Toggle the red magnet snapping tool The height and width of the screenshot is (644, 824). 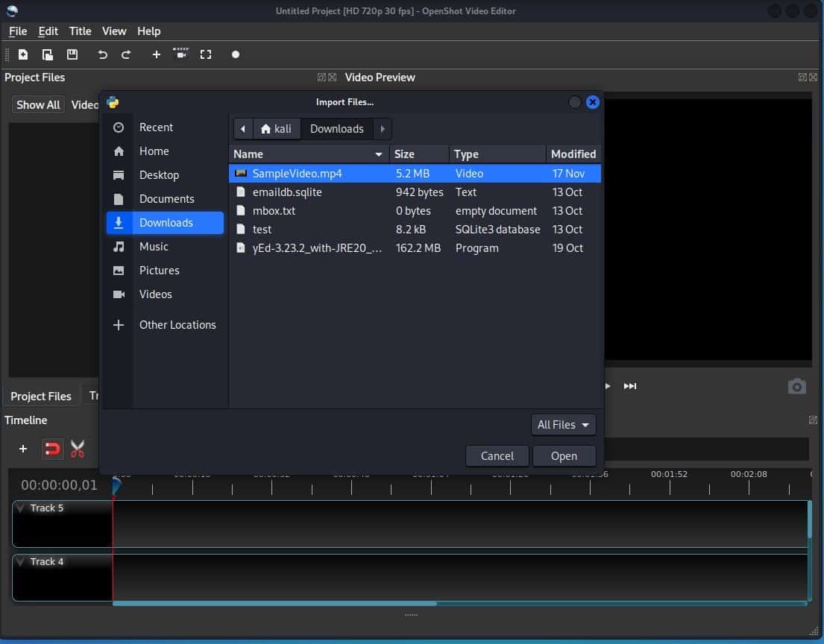click(x=52, y=449)
